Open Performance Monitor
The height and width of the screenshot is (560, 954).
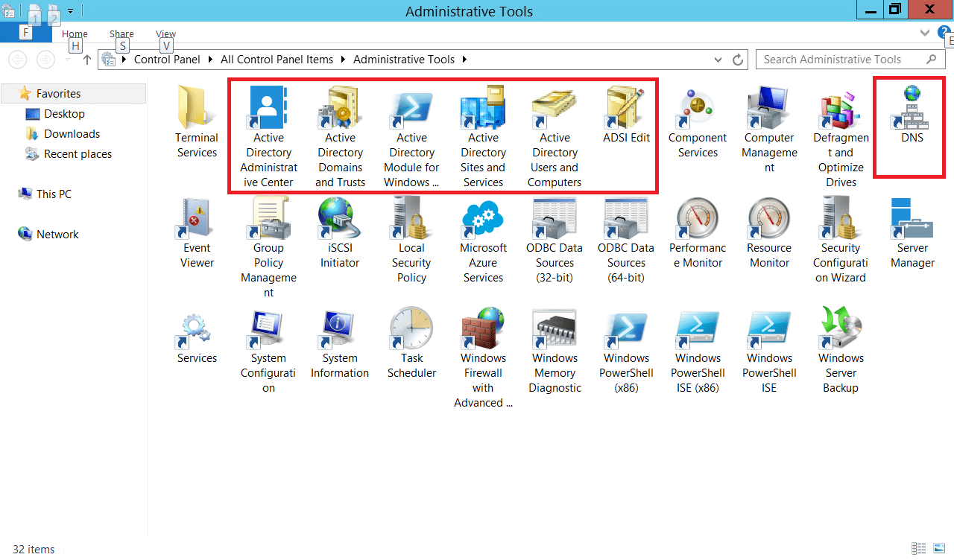[698, 233]
